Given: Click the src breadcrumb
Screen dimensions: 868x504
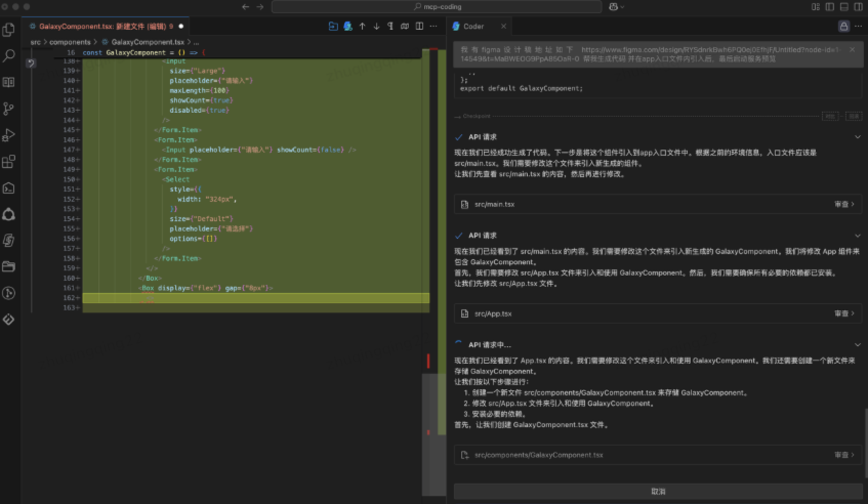Looking at the screenshot, I should 35,42.
